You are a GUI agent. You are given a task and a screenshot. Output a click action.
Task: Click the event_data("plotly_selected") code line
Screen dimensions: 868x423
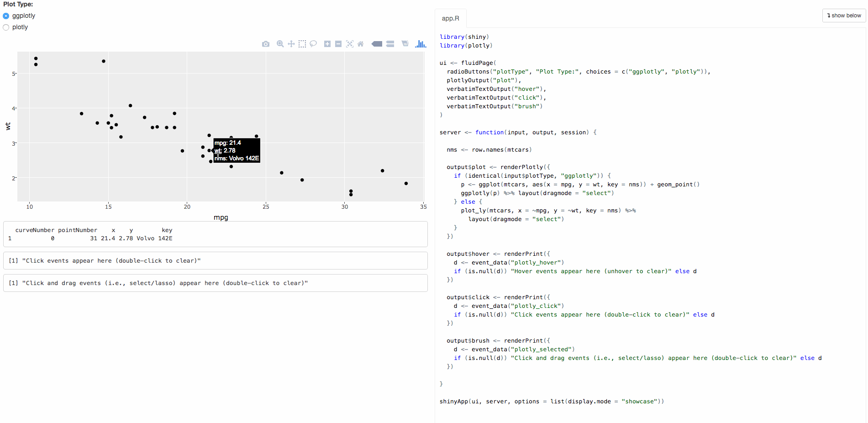tap(515, 349)
